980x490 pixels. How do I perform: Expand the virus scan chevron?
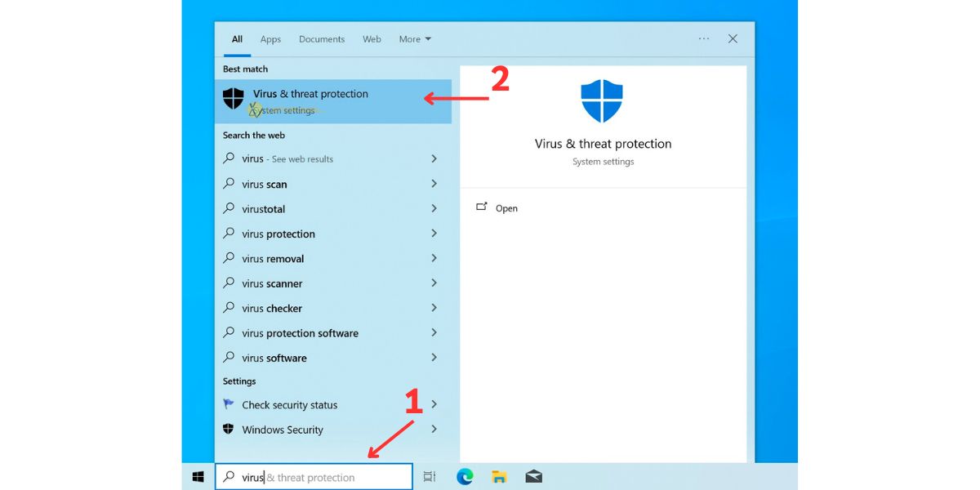click(x=434, y=184)
